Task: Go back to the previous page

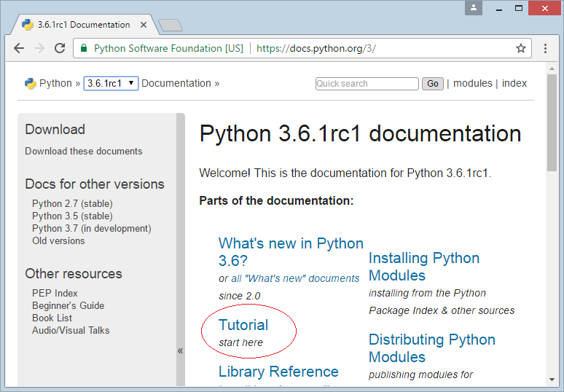Action: 19,48
